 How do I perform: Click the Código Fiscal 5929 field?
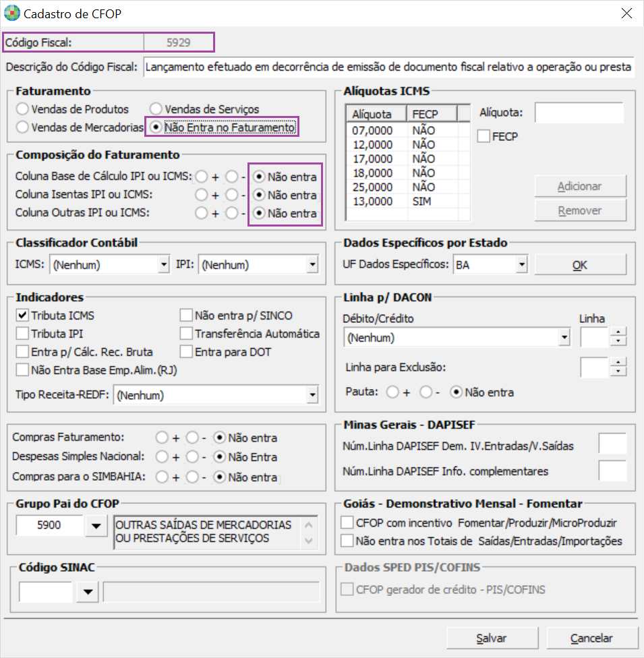179,42
